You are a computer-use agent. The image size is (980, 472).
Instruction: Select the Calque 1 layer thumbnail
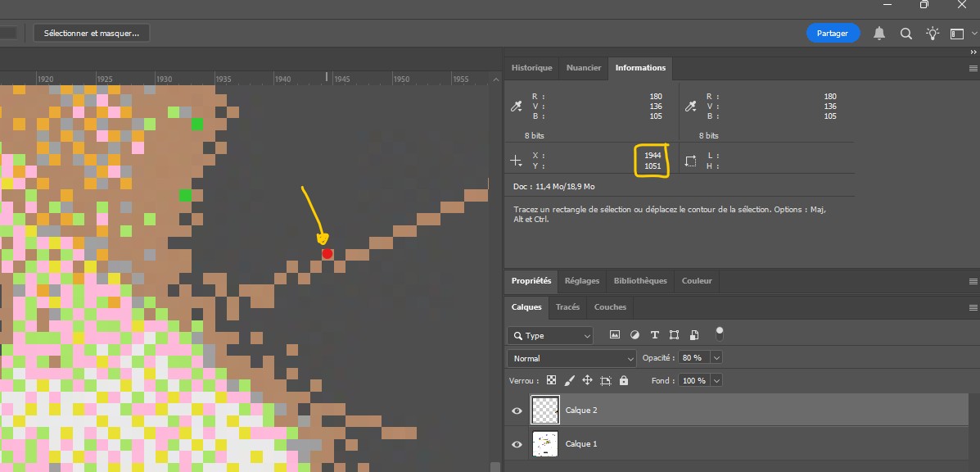click(544, 444)
